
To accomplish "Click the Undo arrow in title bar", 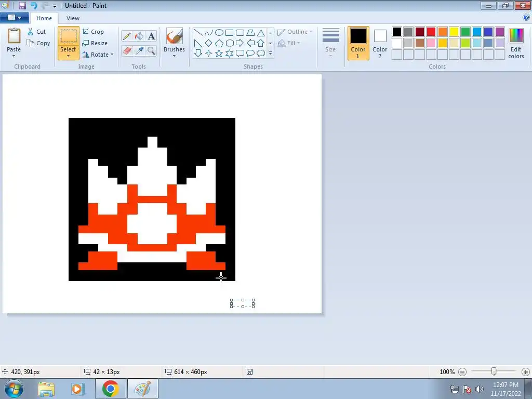I will (x=34, y=5).
